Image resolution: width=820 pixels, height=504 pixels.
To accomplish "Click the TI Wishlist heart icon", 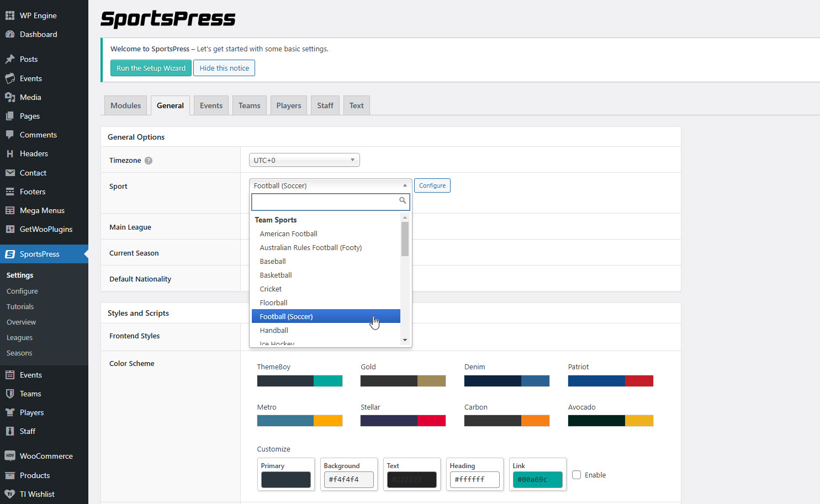I will (10, 494).
